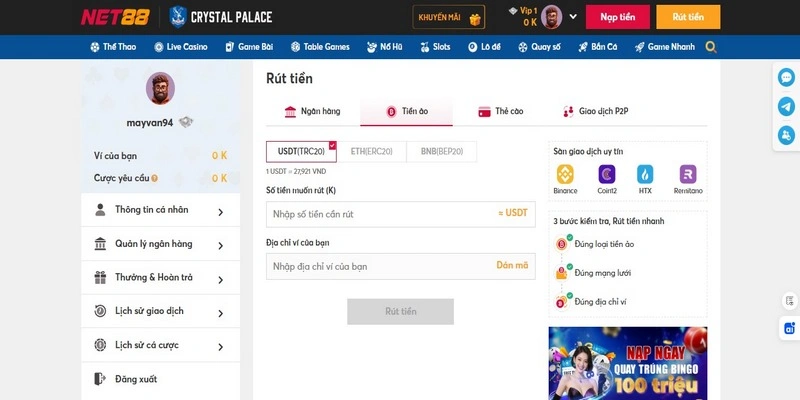Click the grey Rút tiền submit button
800x400 pixels.
pyautogui.click(x=401, y=311)
